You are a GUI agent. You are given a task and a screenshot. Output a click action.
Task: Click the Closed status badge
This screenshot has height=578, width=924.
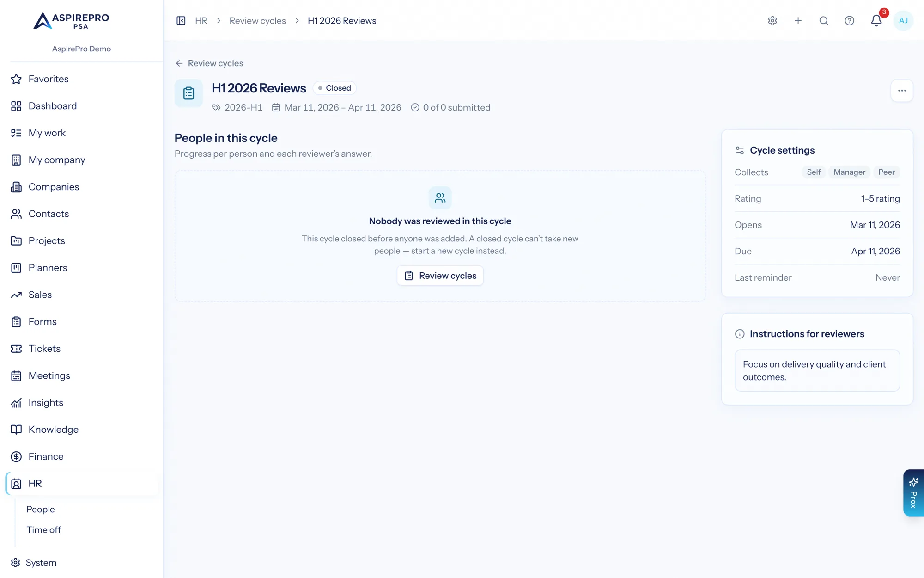(334, 88)
